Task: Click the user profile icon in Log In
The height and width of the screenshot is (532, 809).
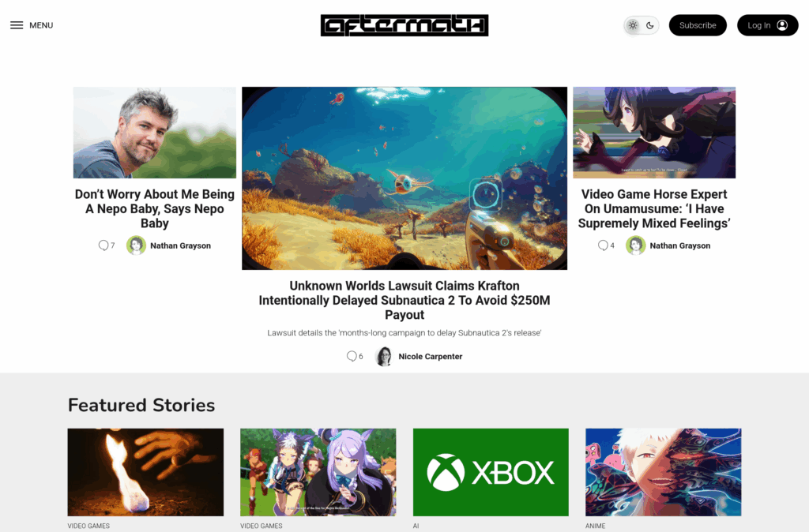Action: [x=782, y=25]
